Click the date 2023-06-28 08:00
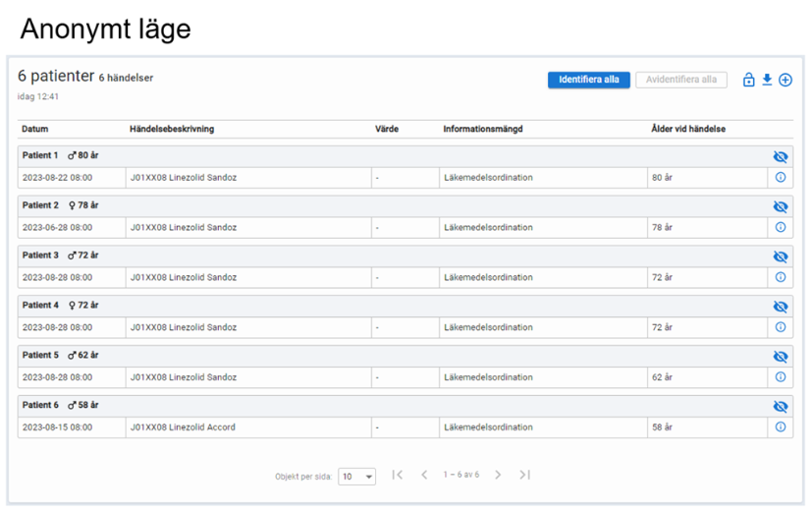Screen dimensions: 812x512 click(57, 227)
